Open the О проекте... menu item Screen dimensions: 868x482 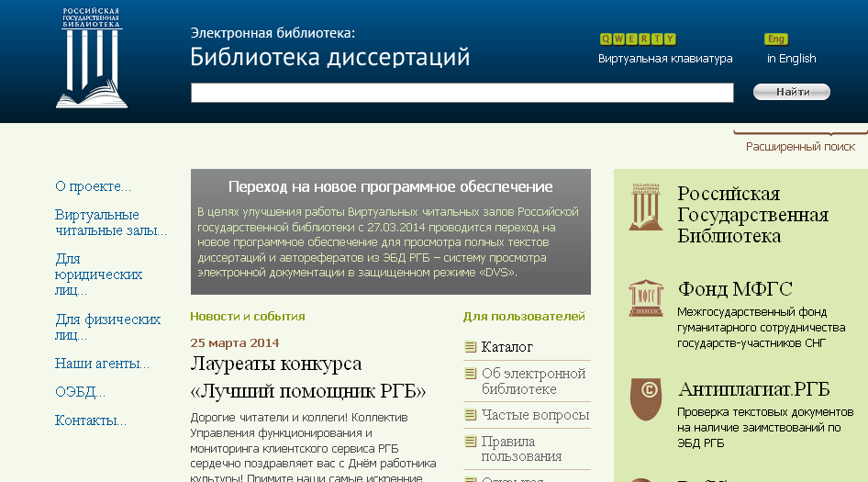[x=93, y=186]
